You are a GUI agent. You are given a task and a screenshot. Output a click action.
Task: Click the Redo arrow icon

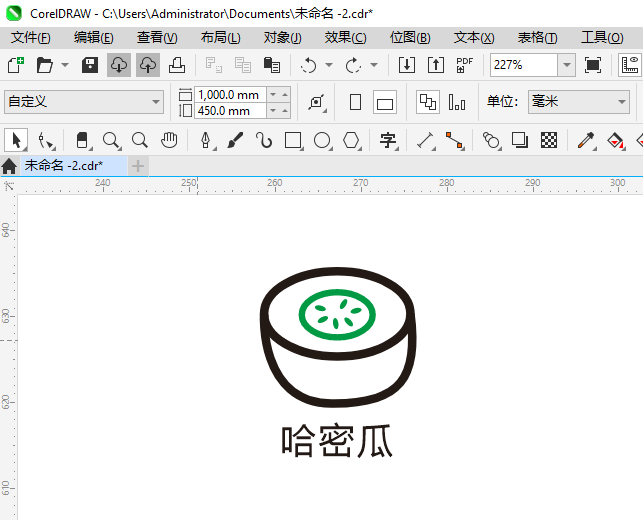pyautogui.click(x=353, y=65)
